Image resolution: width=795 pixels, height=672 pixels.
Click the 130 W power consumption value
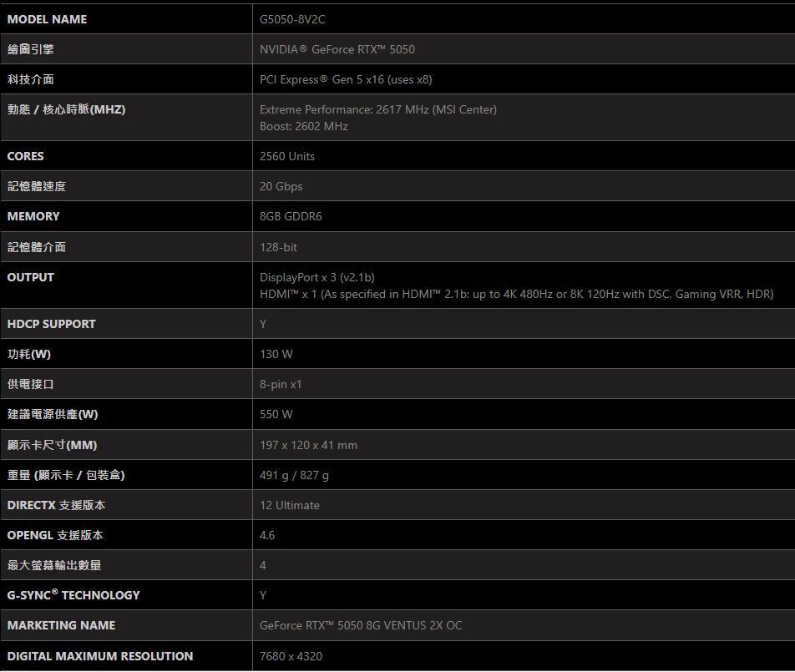click(276, 354)
